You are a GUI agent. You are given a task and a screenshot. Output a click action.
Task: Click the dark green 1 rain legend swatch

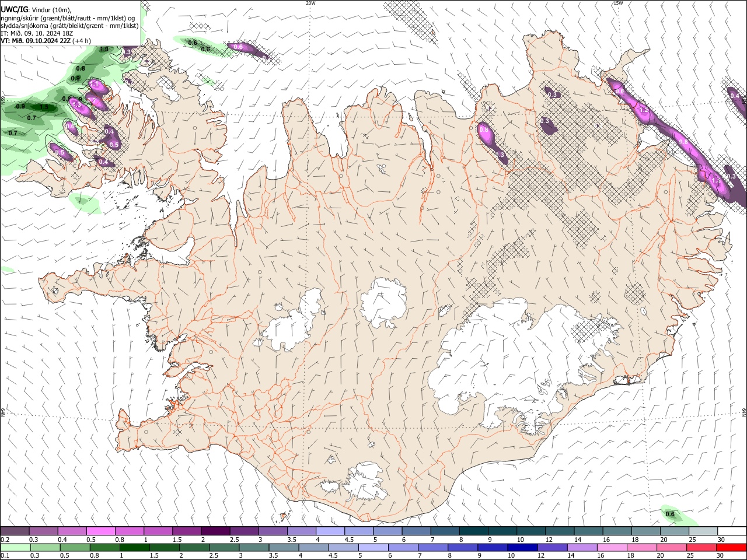coord(134,547)
